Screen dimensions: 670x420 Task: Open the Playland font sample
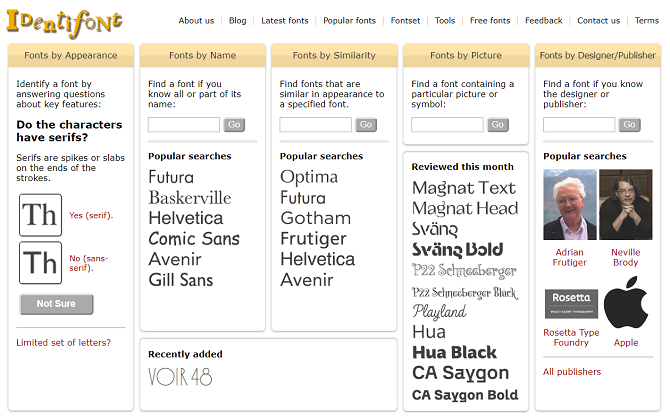click(439, 312)
